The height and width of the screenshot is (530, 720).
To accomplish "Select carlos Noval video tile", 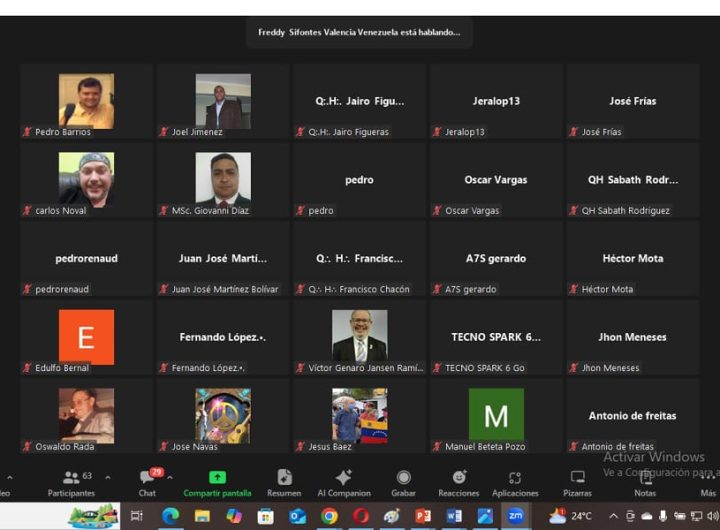I will coord(86,180).
